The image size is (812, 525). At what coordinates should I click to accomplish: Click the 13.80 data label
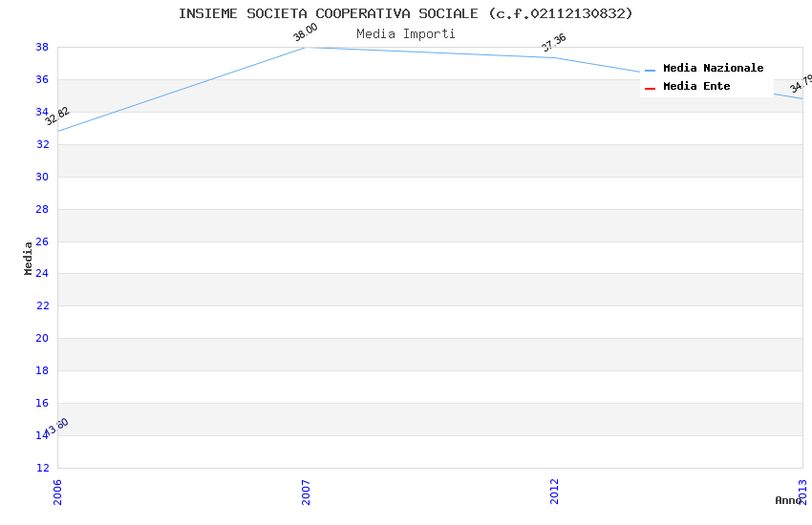point(57,427)
